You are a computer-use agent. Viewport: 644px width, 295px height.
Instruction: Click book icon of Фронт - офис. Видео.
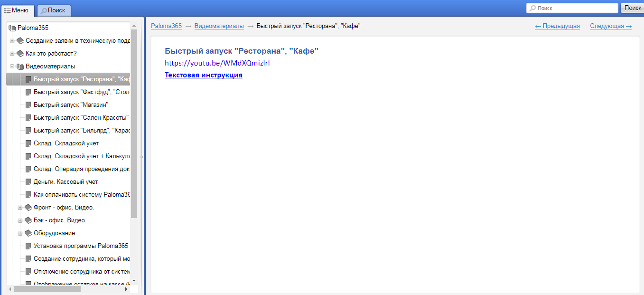pyautogui.click(x=28, y=208)
